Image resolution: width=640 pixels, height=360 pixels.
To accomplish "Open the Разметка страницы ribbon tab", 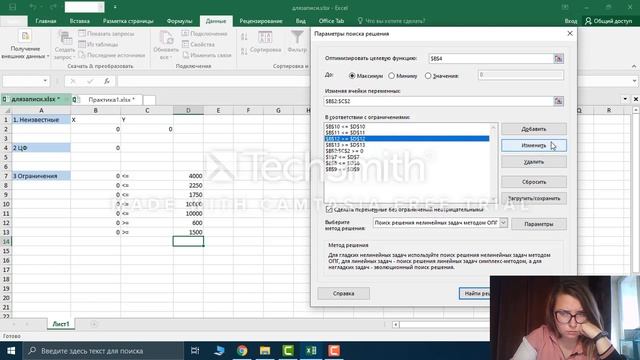I will tap(128, 21).
